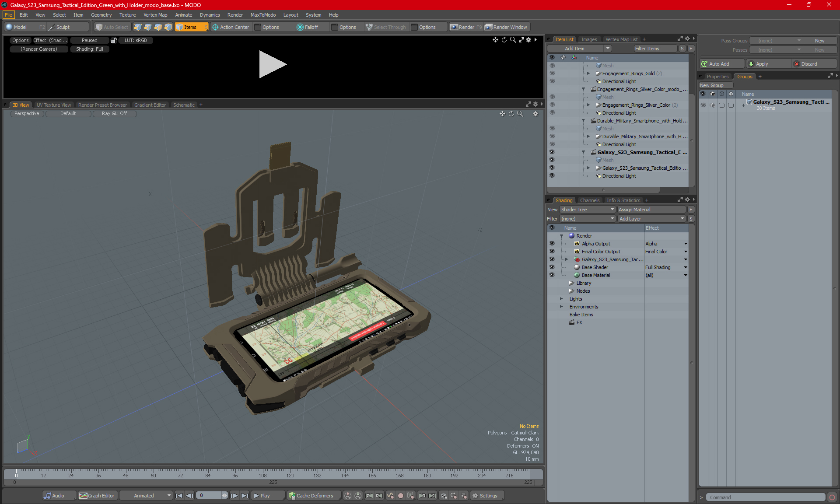Select Polygons selection mode icon
This screenshot has width=840, height=504.
click(158, 27)
